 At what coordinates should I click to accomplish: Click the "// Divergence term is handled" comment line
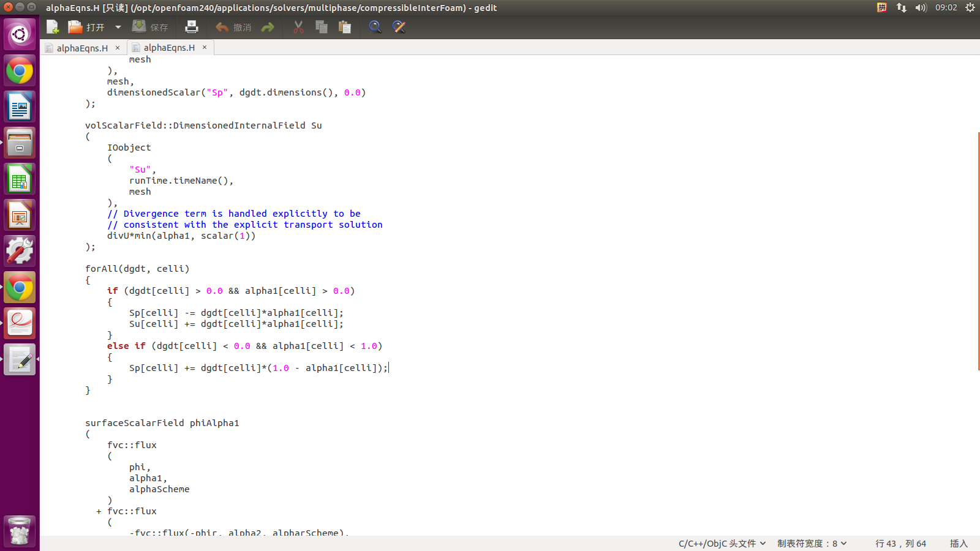click(x=234, y=214)
